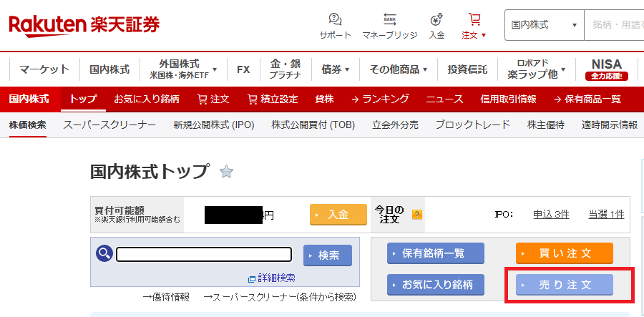Click the IPO 当選 1件 link
The width and height of the screenshot is (644, 317).
(x=605, y=214)
